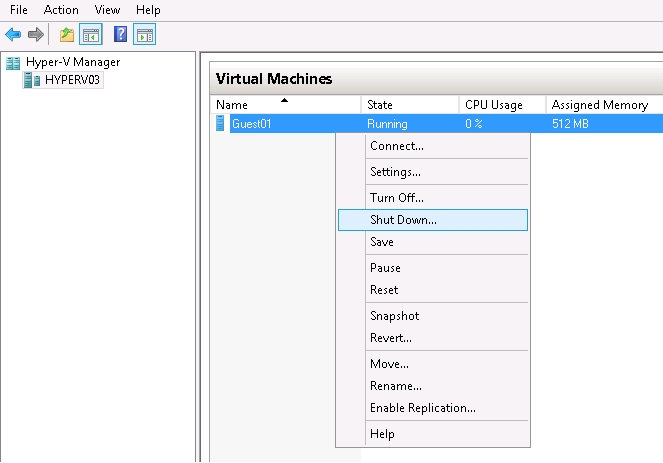Click the Running state cell

coord(387,124)
